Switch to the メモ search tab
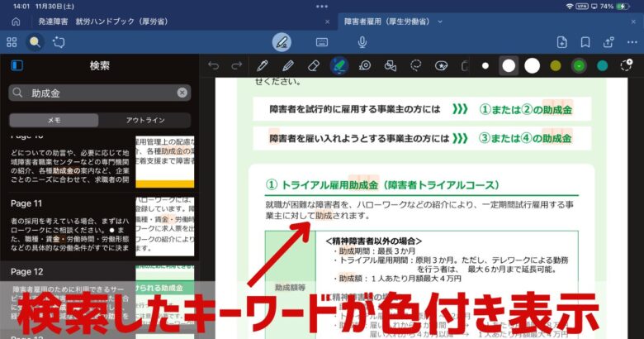 point(54,120)
